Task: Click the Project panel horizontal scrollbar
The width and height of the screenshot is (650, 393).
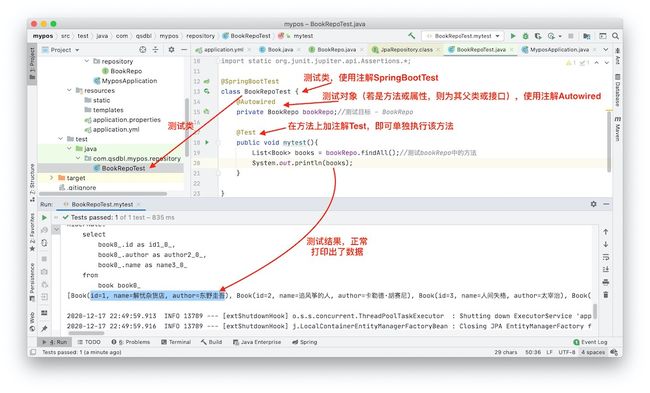Action: [x=103, y=194]
